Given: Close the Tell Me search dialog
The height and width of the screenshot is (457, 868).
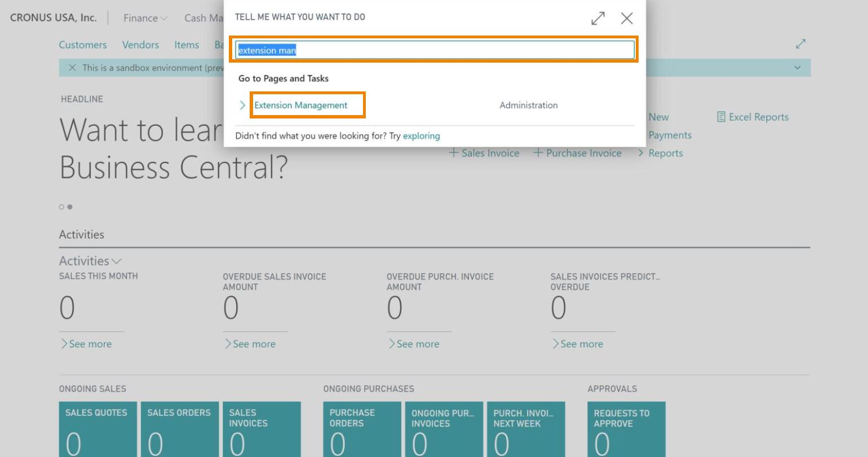Looking at the screenshot, I should tap(626, 19).
